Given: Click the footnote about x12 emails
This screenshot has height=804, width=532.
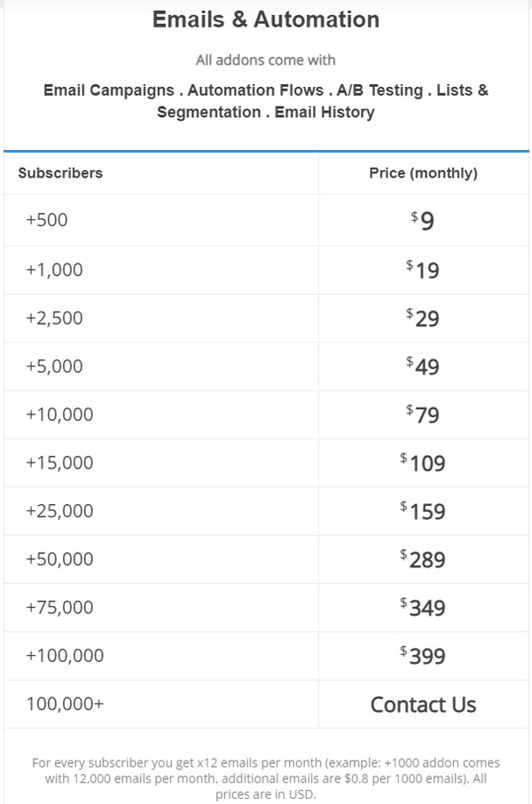Looking at the screenshot, I should click(266, 778).
